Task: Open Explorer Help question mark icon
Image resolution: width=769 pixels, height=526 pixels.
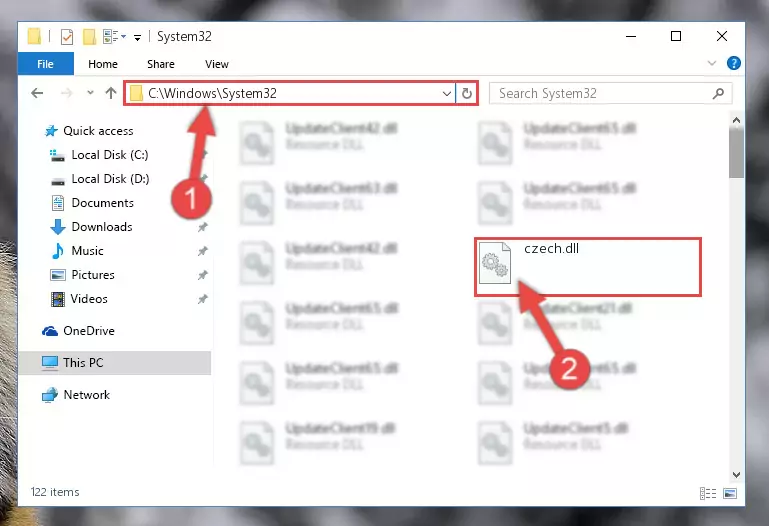Action: (x=734, y=63)
